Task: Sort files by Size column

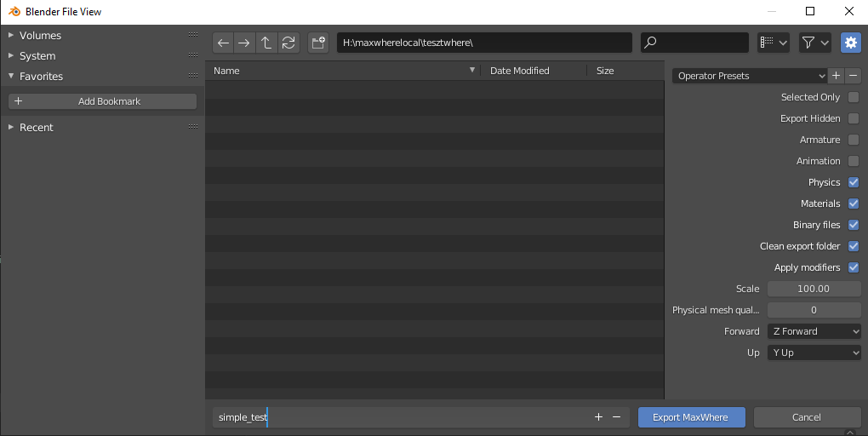Action: [x=625, y=71]
